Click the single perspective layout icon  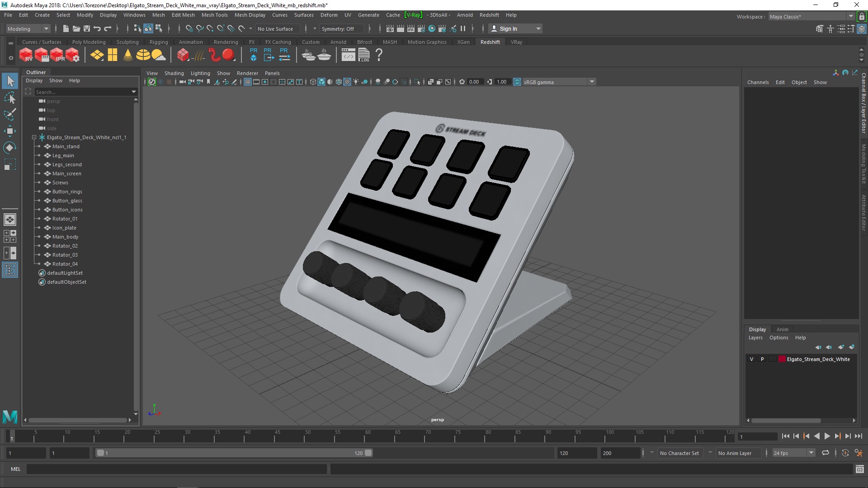coord(10,220)
